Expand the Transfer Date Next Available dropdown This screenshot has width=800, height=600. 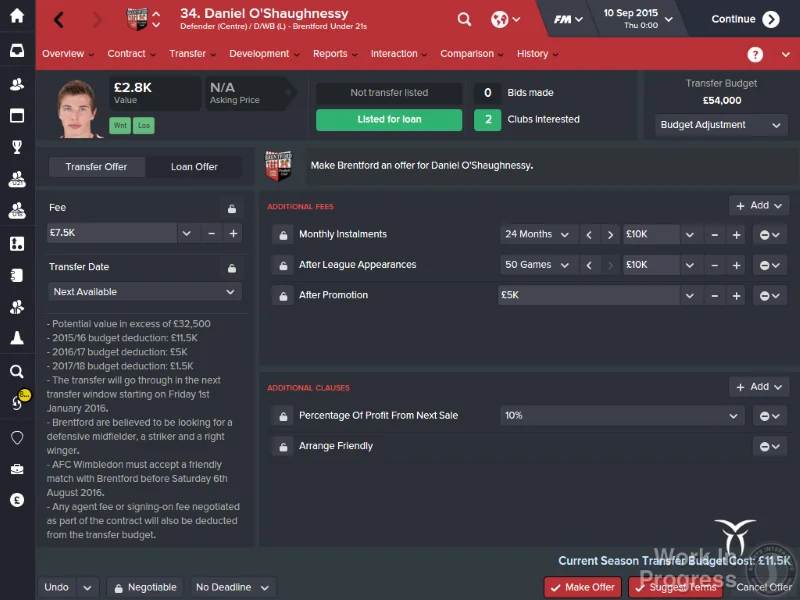(x=144, y=292)
